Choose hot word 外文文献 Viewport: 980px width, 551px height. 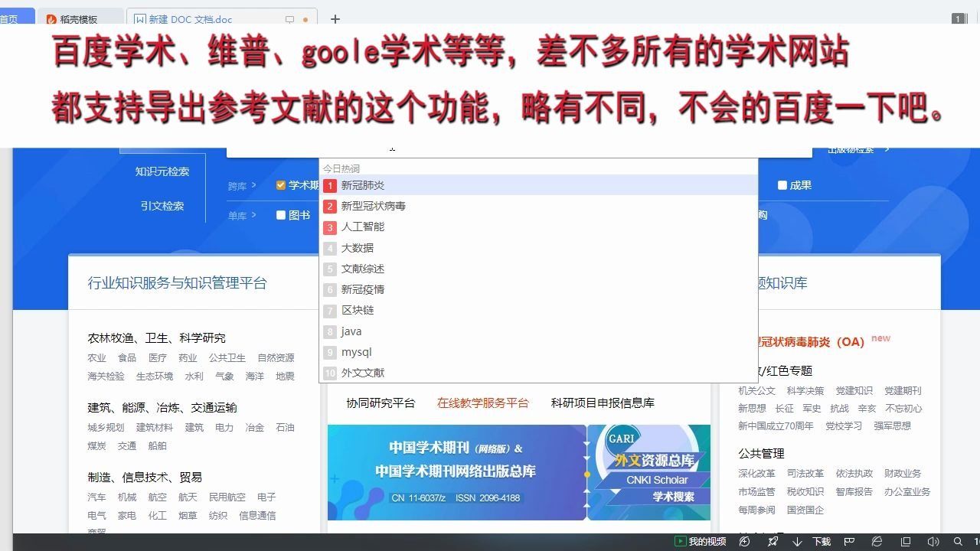[x=538, y=373]
